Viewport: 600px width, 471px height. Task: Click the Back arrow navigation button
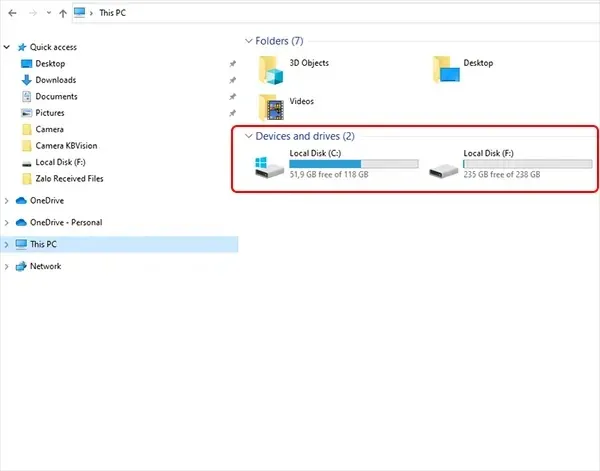(x=13, y=15)
